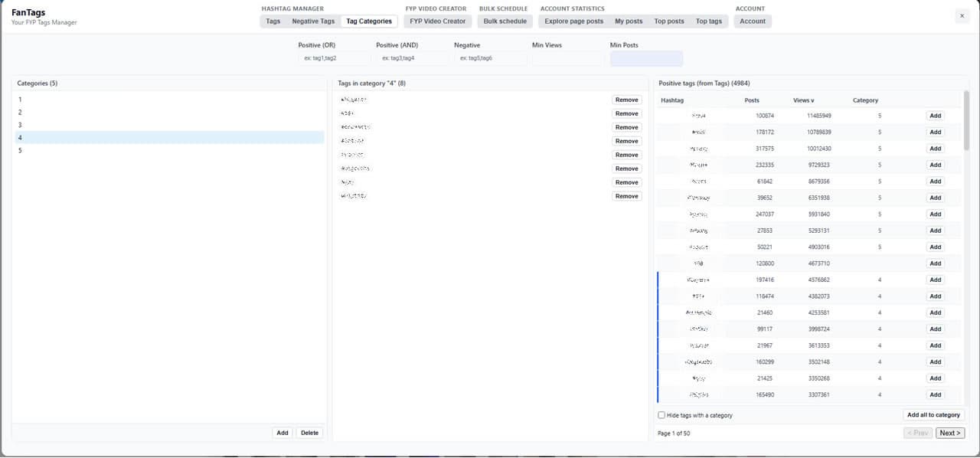
Task: Click the 4673710 views cell
Action: pos(818,263)
